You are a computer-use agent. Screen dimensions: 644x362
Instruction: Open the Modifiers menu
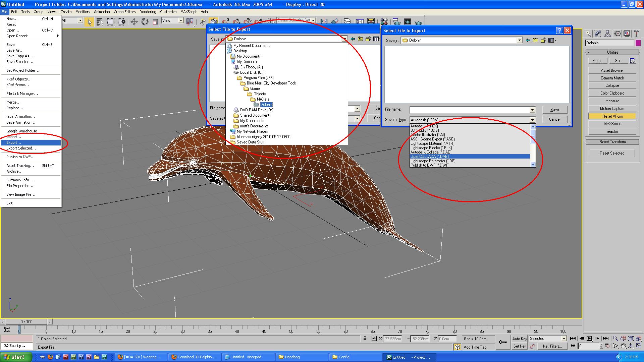point(83,12)
